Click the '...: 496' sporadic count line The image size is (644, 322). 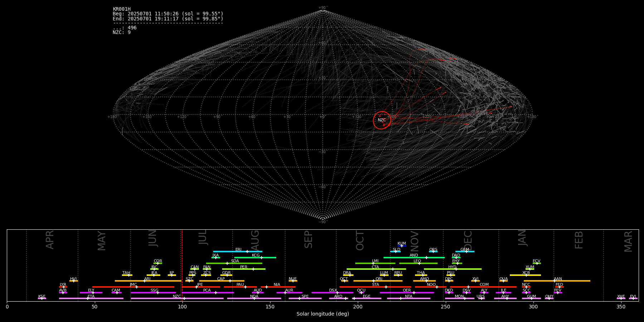coord(125,28)
